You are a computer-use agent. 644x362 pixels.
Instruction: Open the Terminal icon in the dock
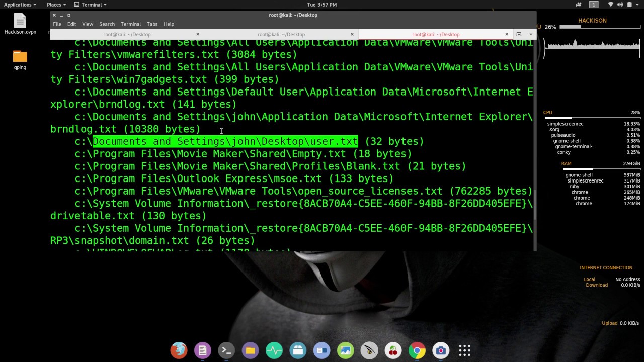[226, 350]
